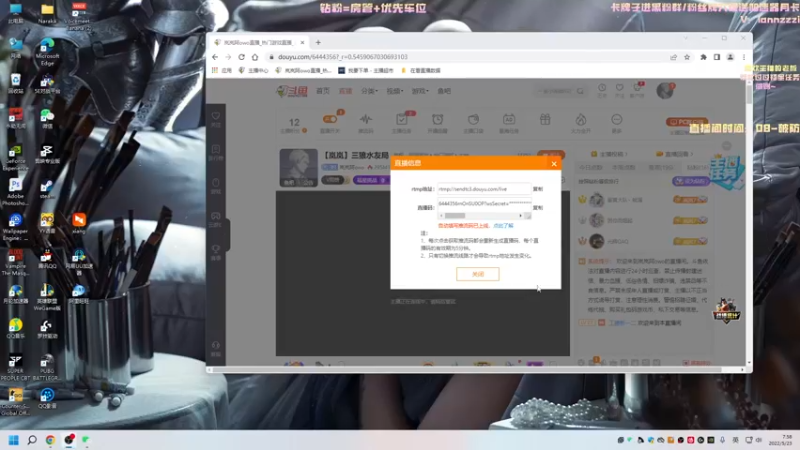This screenshot has height=450, width=800.
Task: Open the Naraka folder on the desktop
Action: point(47,13)
